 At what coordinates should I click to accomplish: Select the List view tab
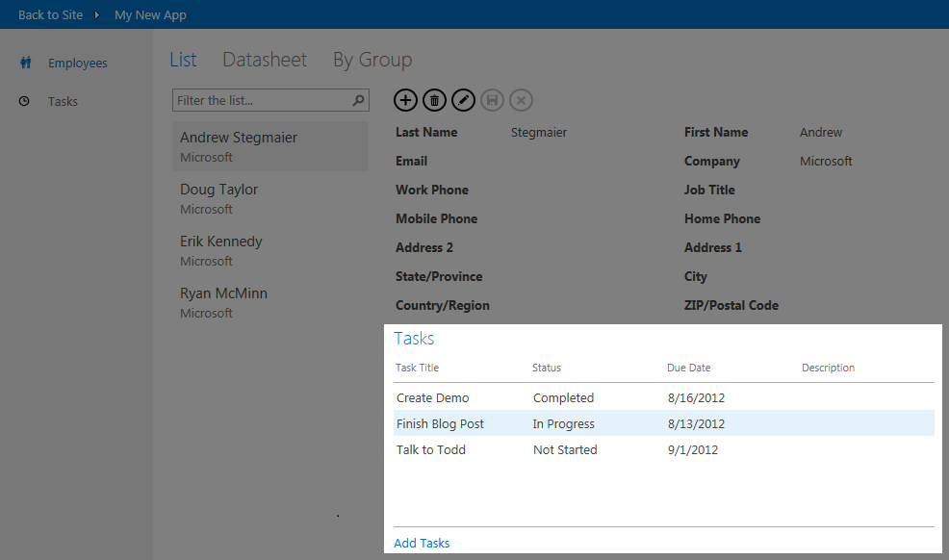(183, 60)
